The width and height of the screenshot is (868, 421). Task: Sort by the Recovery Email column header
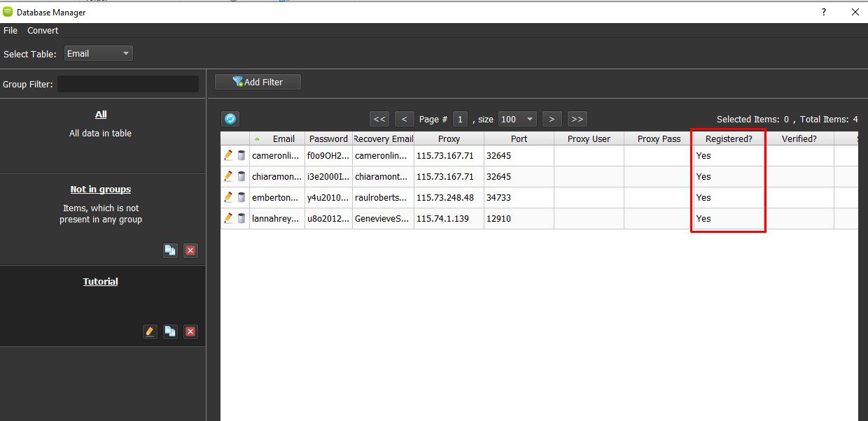point(384,138)
